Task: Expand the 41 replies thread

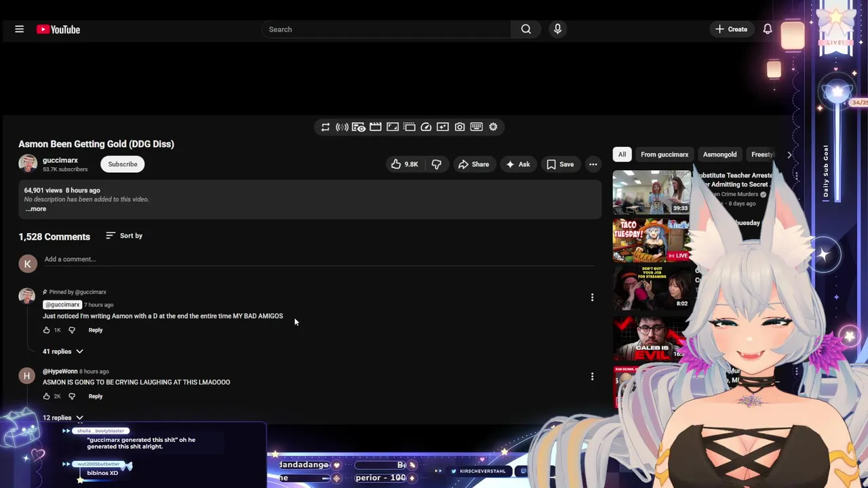Action: pyautogui.click(x=63, y=351)
